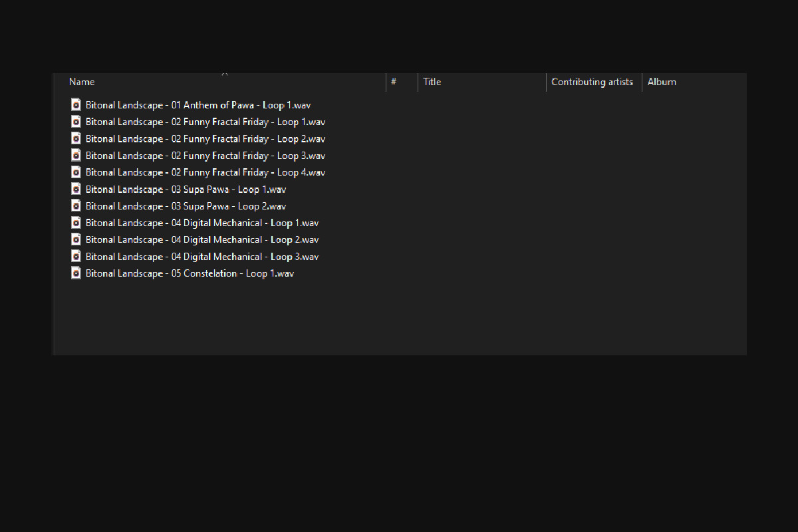Click file icon beside Funny Fractal Friday Loop 3
This screenshot has height=532, width=798.
pos(76,156)
